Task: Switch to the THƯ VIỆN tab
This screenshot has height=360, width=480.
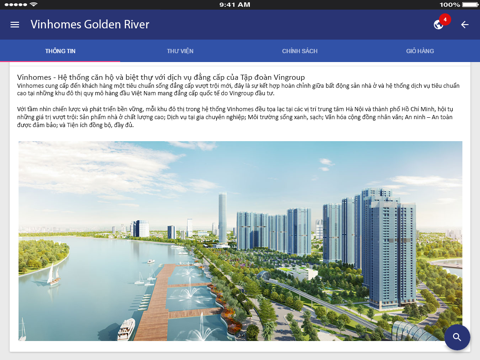Action: click(x=180, y=51)
